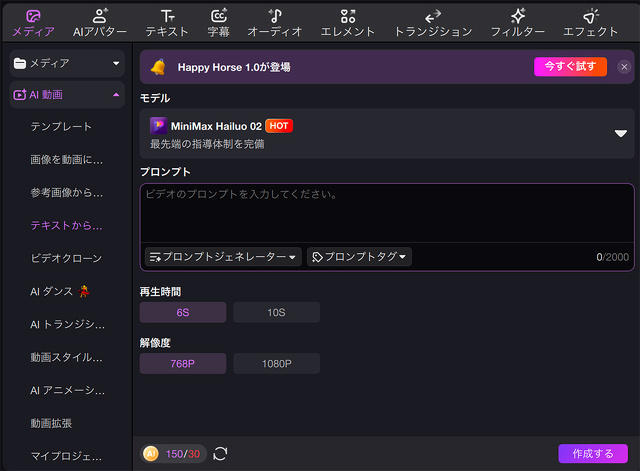The image size is (640, 471).
Task: Open 動画拡張 in the sidebar
Action: click(x=51, y=423)
